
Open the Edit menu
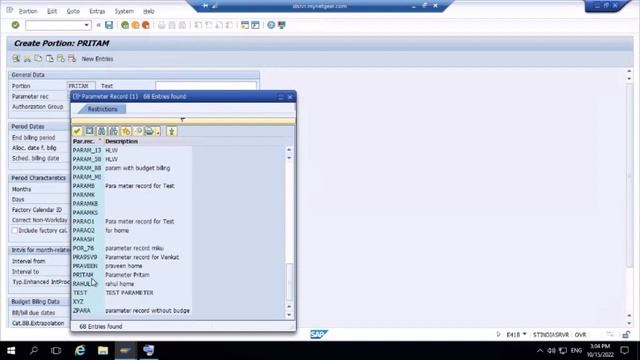pyautogui.click(x=52, y=11)
